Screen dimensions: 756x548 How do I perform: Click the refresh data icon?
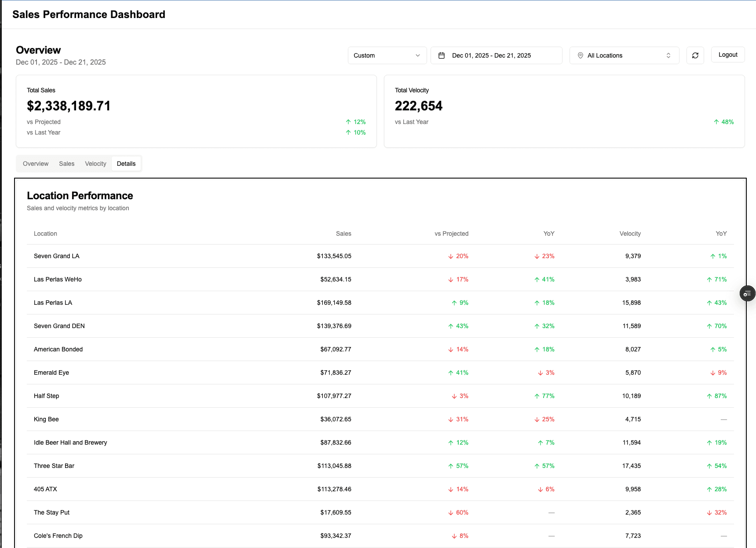[695, 55]
